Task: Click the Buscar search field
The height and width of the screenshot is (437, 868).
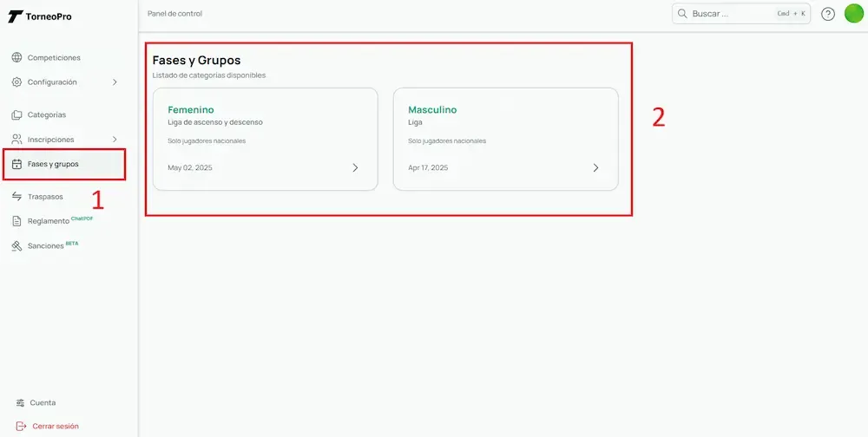Action: tap(729, 14)
